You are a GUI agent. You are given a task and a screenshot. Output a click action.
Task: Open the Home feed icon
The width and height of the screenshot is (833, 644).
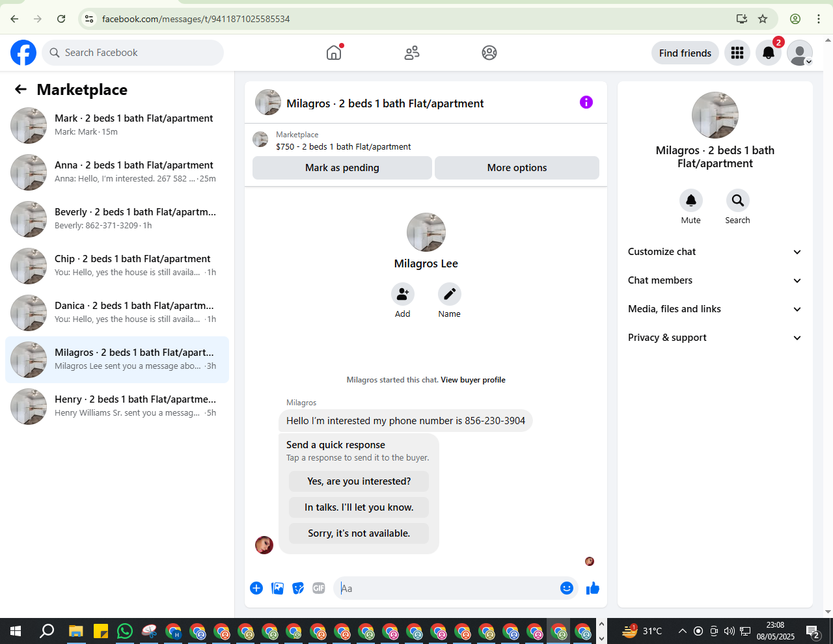pyautogui.click(x=334, y=53)
